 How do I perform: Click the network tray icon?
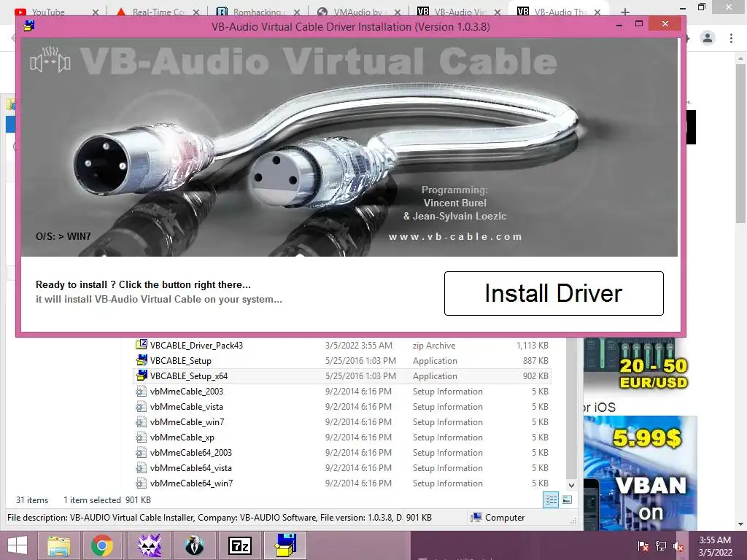pos(661,545)
